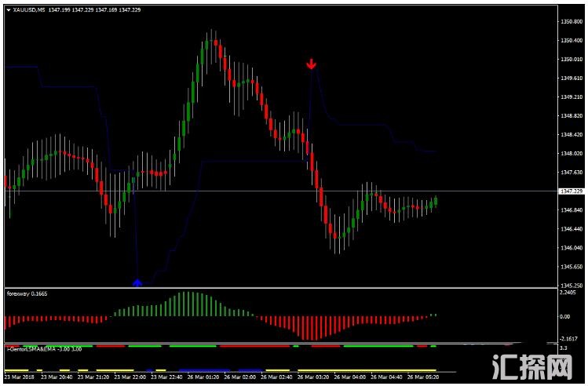Viewport: 588px width, 386px height.
Task: Click the -2.1617 histogram scale value
Action: point(568,338)
